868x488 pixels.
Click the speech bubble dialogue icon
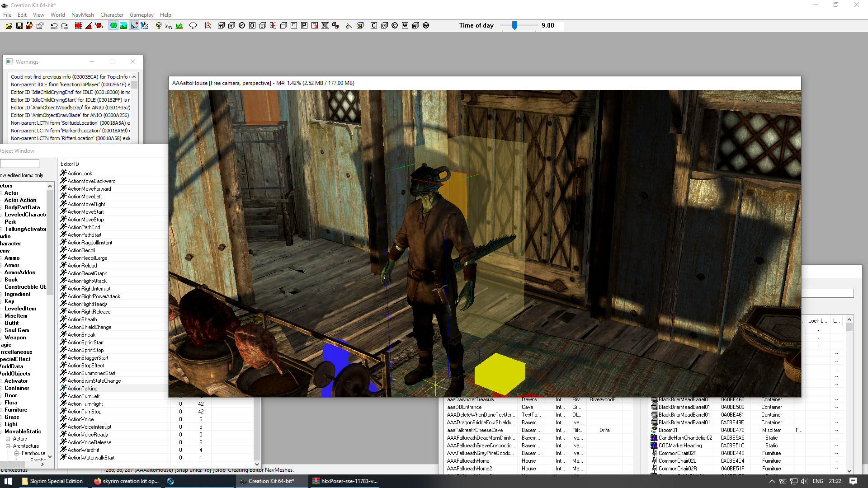(x=193, y=26)
